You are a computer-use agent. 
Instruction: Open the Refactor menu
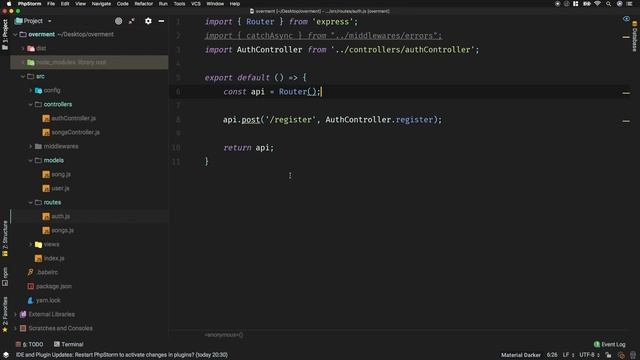[x=144, y=4]
